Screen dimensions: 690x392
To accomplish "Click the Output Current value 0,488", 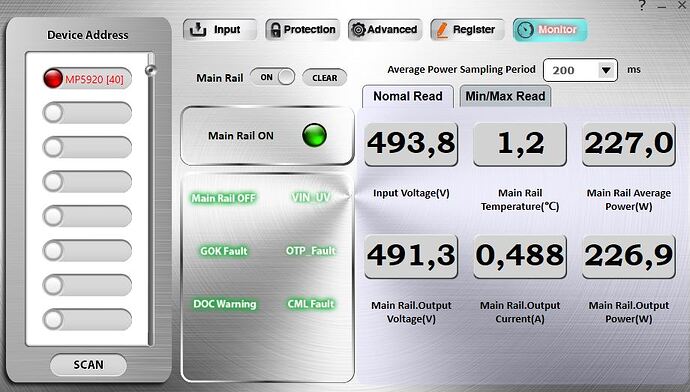I will point(520,256).
